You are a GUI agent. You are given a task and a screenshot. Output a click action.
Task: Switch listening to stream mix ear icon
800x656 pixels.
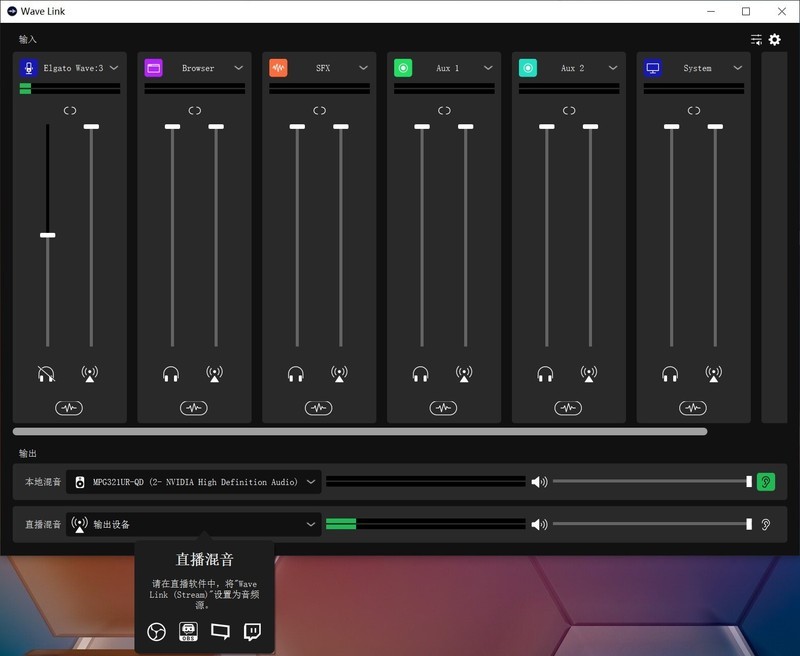(765, 524)
